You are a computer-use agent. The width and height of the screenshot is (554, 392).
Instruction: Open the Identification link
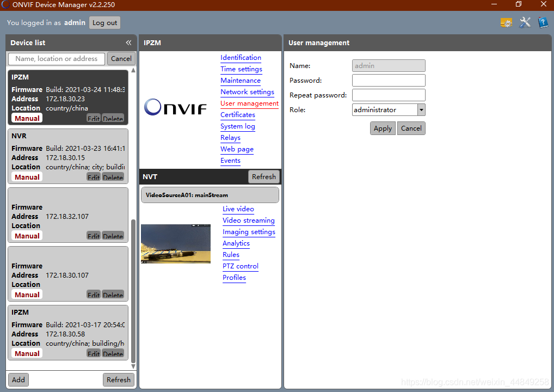(241, 58)
